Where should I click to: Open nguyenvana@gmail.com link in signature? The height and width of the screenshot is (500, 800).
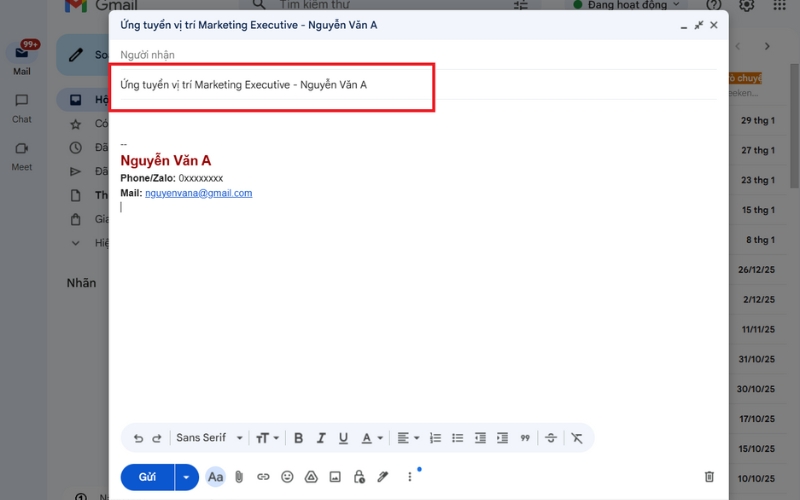click(198, 193)
